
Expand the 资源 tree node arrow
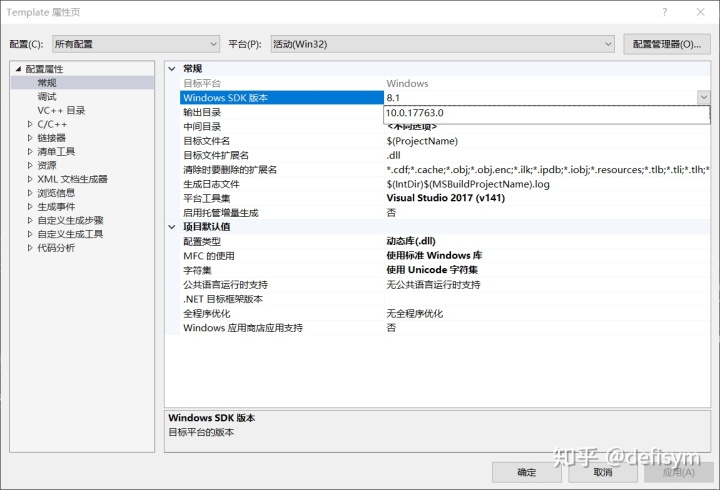pyautogui.click(x=30, y=165)
